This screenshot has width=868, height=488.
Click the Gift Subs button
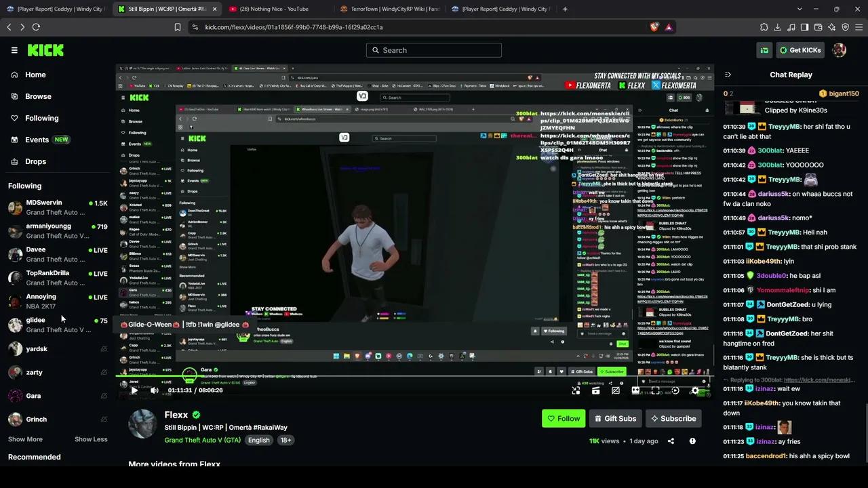coord(615,419)
